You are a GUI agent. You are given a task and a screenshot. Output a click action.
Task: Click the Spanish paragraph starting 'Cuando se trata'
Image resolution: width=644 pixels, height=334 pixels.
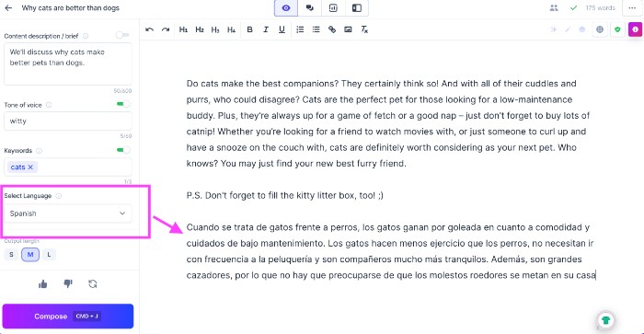[391, 251]
